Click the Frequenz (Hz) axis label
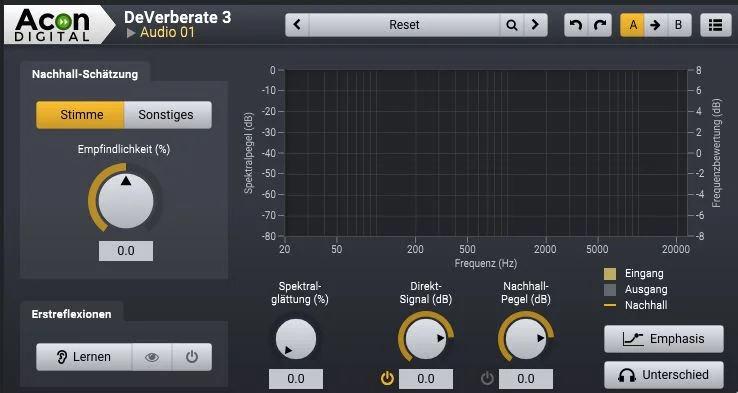 [x=486, y=263]
